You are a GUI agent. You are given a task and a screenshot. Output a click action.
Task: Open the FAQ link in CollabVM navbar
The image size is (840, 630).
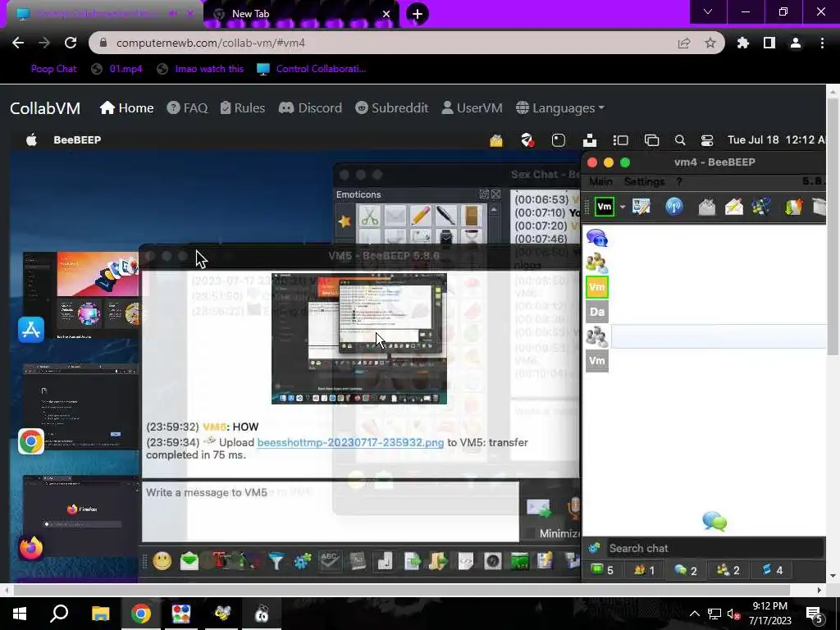(x=187, y=108)
